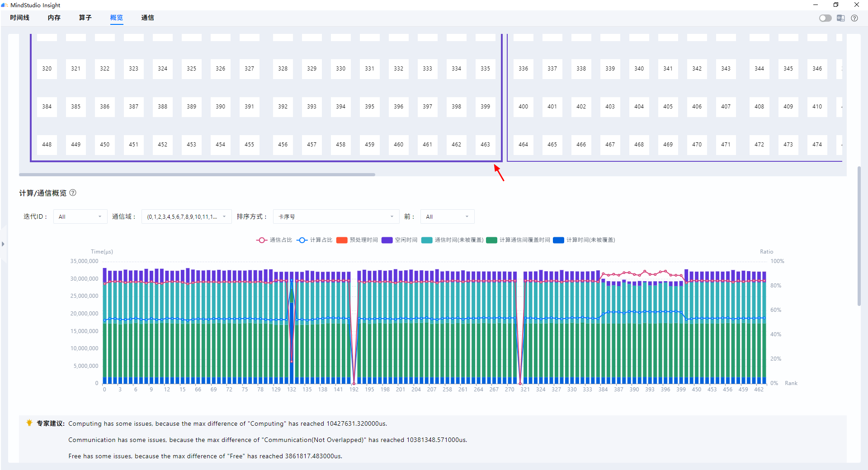868x470 pixels.
Task: Click the horizontal scrollbar under the rank grid
Action: (x=197, y=174)
